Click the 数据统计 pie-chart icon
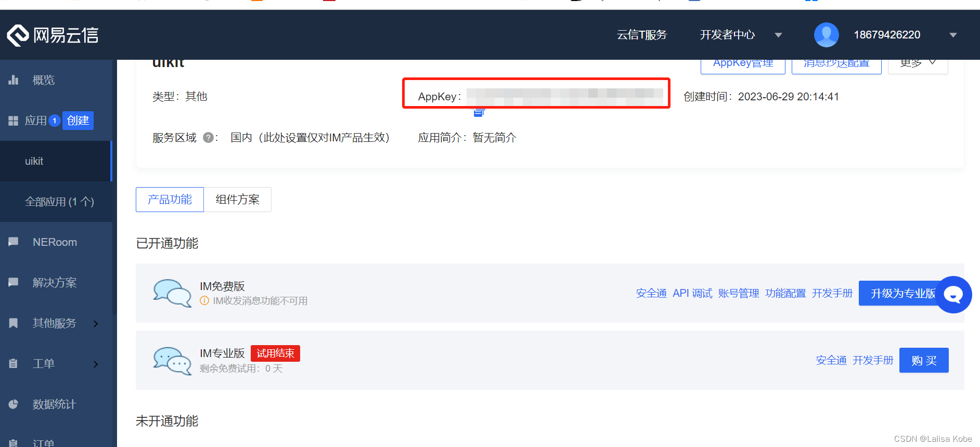This screenshot has width=980, height=447. 14,404
